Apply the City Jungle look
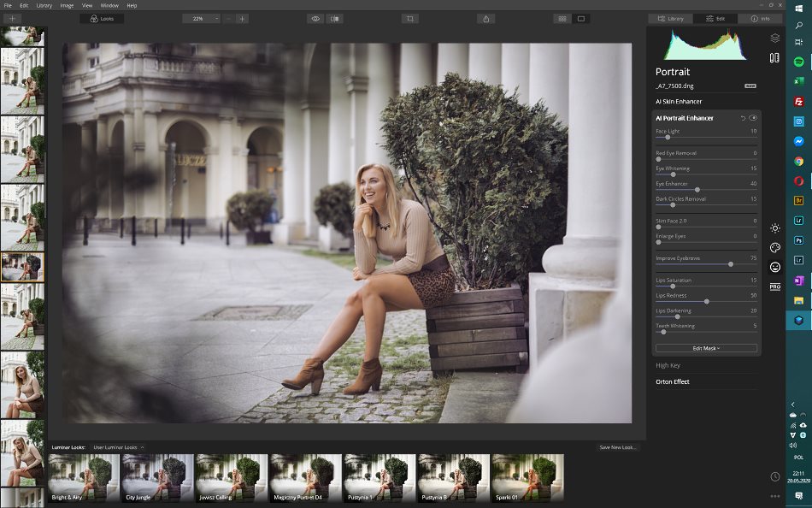The image size is (812, 508). click(158, 478)
